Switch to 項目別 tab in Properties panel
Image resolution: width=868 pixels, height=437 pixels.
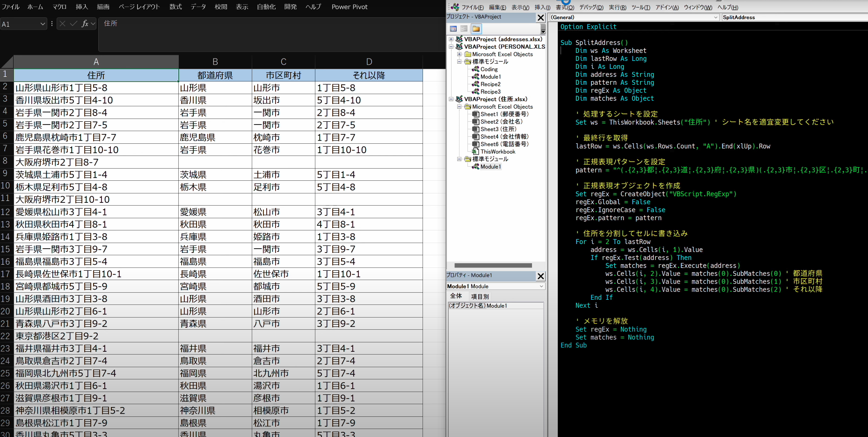pyautogui.click(x=480, y=296)
